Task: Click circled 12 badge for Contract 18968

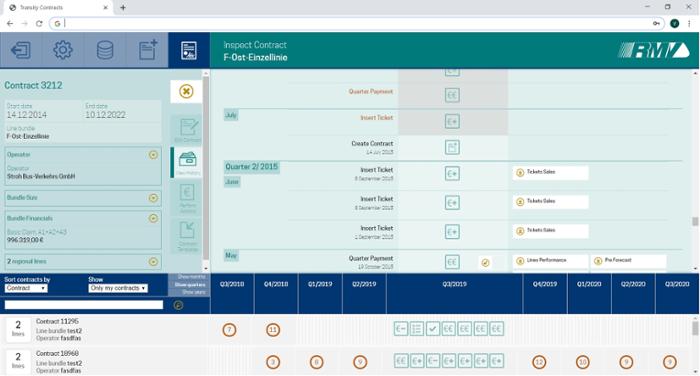Action: pos(539,362)
